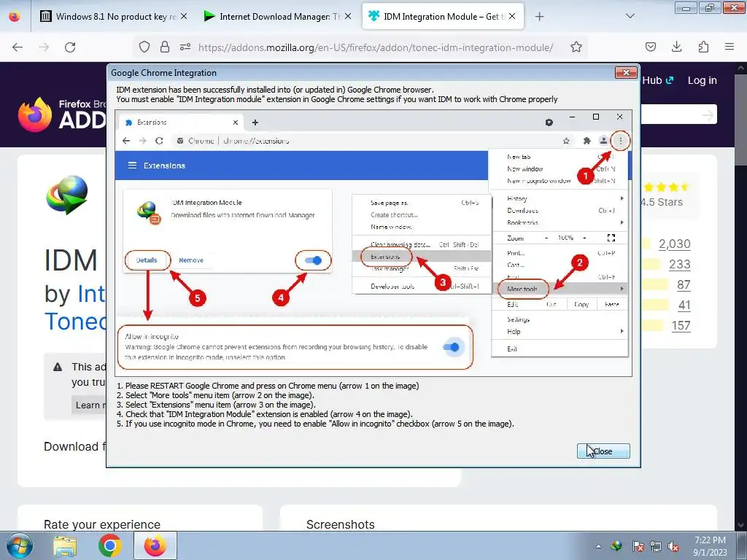Image resolution: width=747 pixels, height=560 pixels.
Task: Open Firefox View icon in tab bar
Action: (15, 16)
